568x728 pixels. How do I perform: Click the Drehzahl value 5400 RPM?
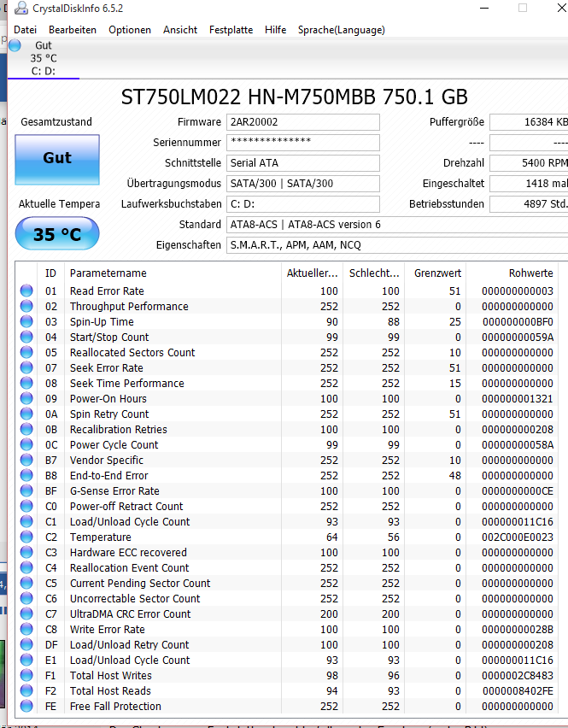[x=529, y=163]
